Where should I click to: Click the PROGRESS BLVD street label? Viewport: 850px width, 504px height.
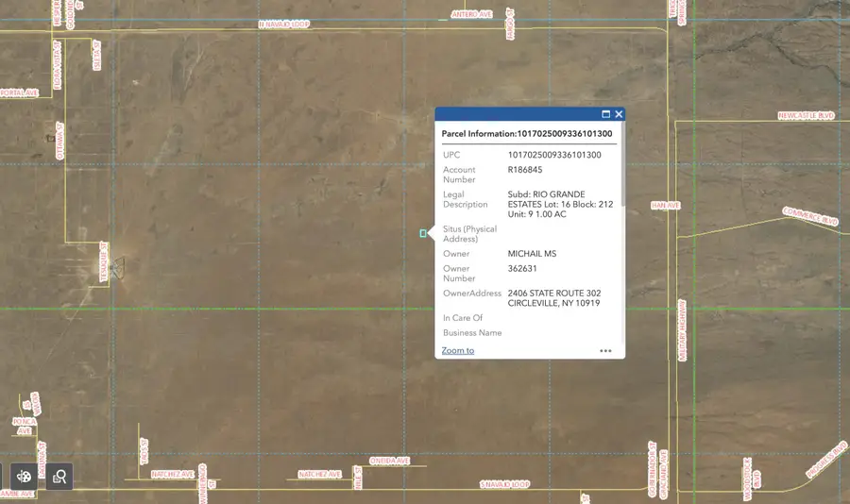pyautogui.click(x=826, y=460)
